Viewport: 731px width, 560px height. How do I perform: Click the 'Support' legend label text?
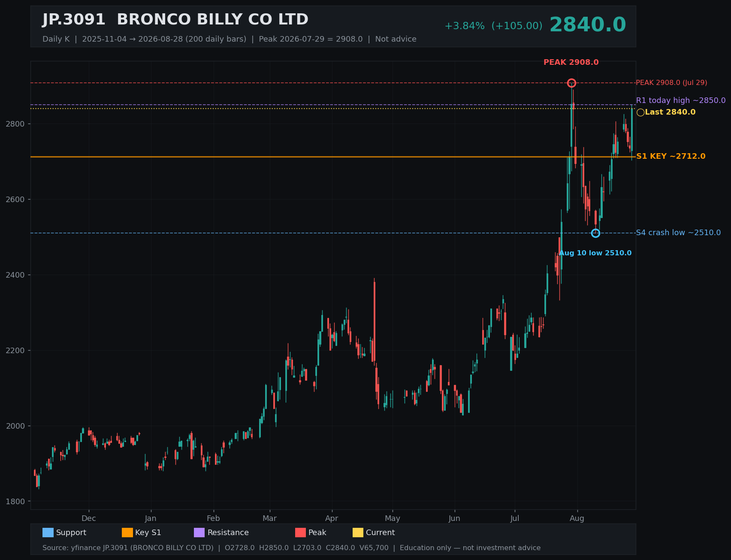pos(71,533)
